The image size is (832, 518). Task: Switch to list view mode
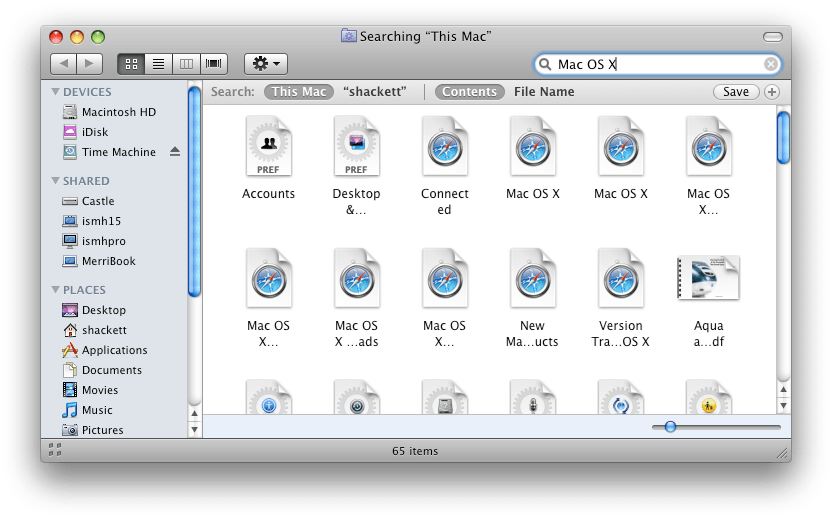tap(158, 64)
